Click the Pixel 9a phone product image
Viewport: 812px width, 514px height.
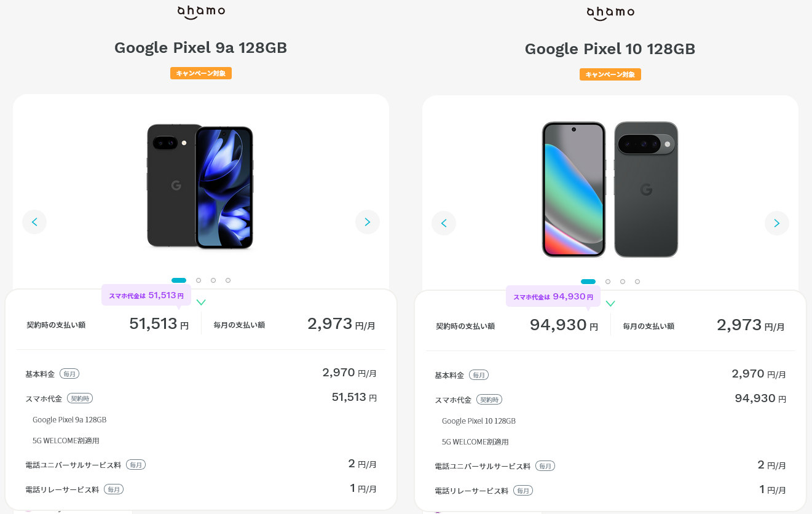pyautogui.click(x=200, y=186)
